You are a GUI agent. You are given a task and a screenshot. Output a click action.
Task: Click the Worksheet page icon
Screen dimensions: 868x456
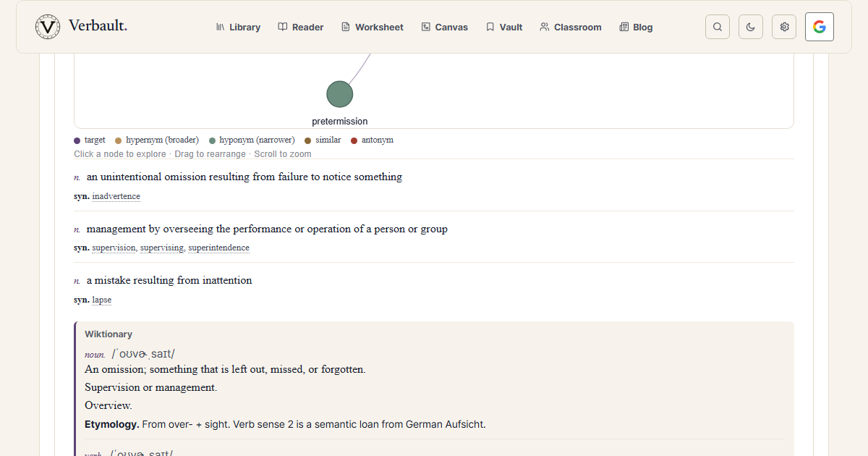(x=346, y=27)
